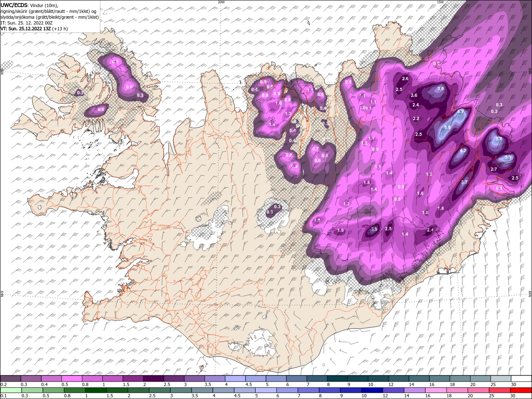Click the 15W longitude label at top
Viewport: 532px width, 399px height.
(x=440, y=2)
